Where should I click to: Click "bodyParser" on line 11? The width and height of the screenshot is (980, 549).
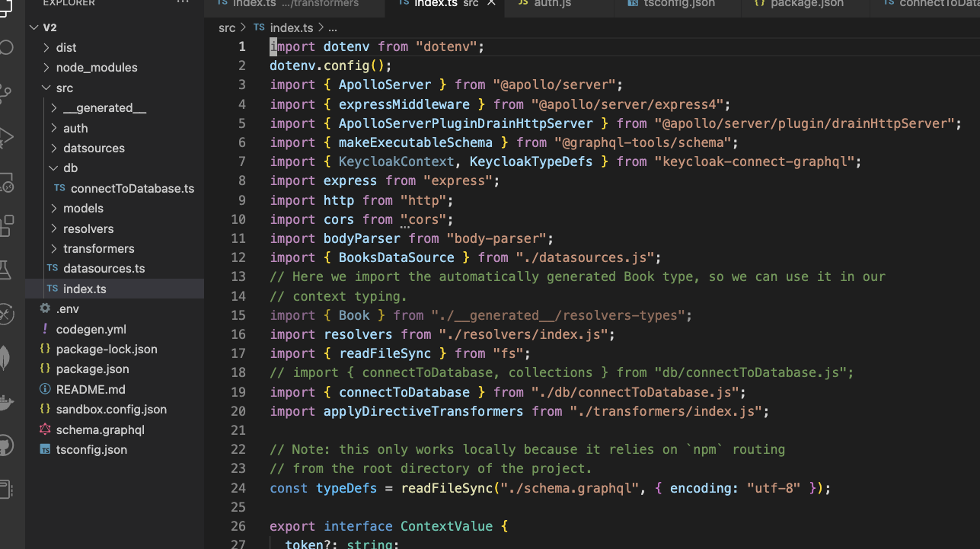(x=362, y=238)
